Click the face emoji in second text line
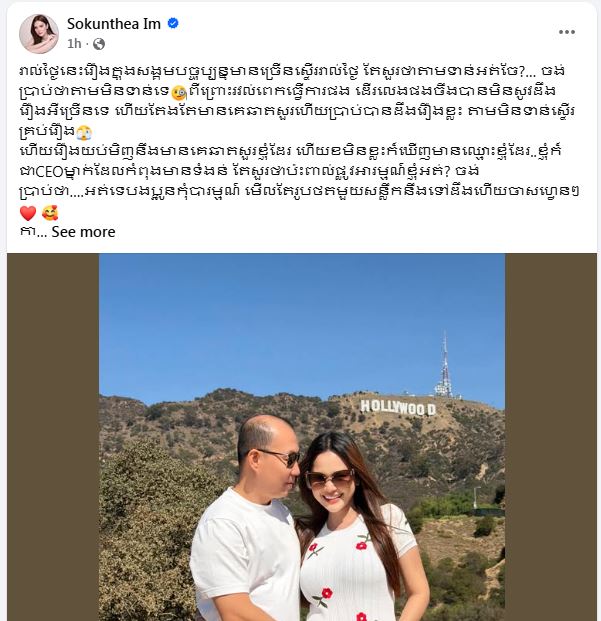The width and height of the screenshot is (601, 621). click(179, 93)
